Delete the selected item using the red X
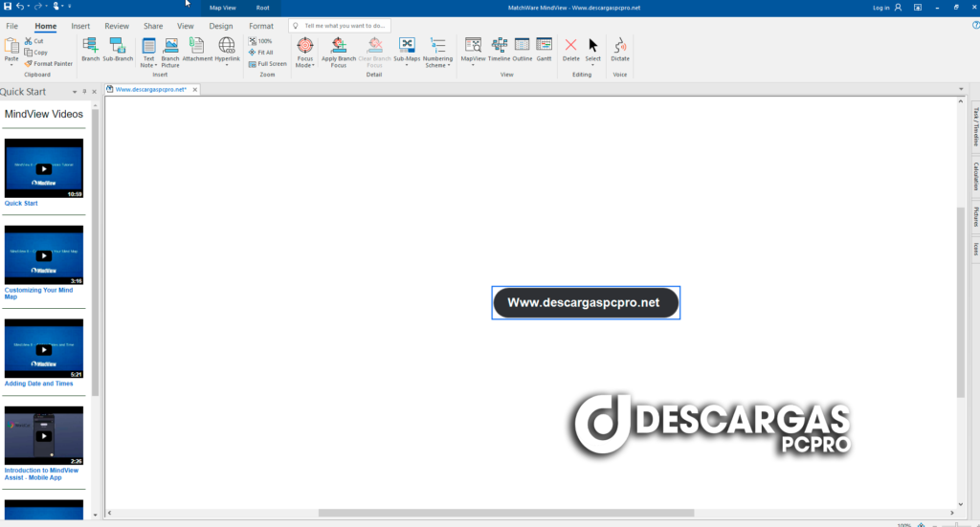980x527 pixels. 570,49
